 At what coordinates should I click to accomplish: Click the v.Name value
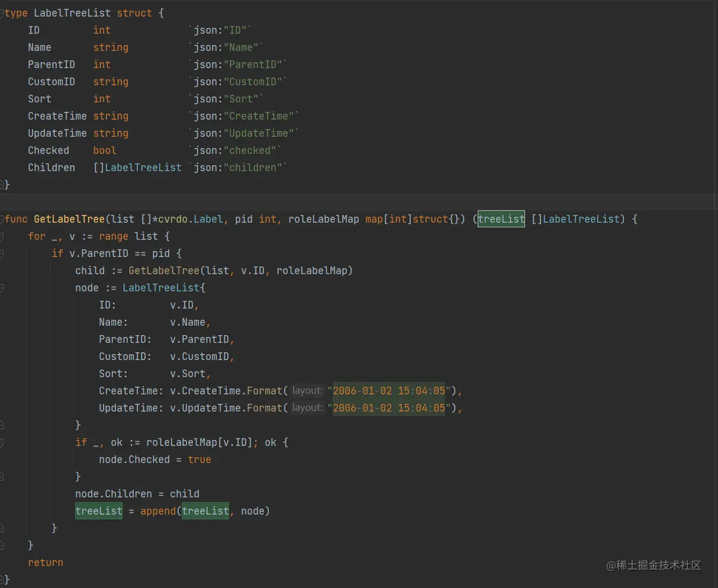[188, 322]
